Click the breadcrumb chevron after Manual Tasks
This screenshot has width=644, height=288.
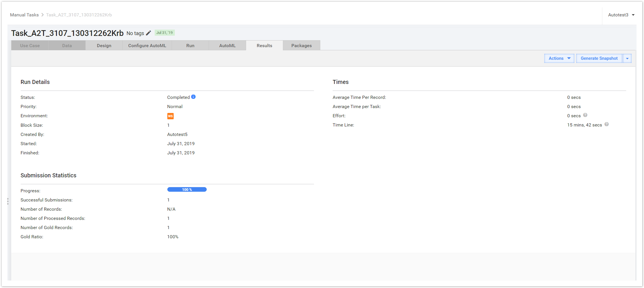click(43, 15)
